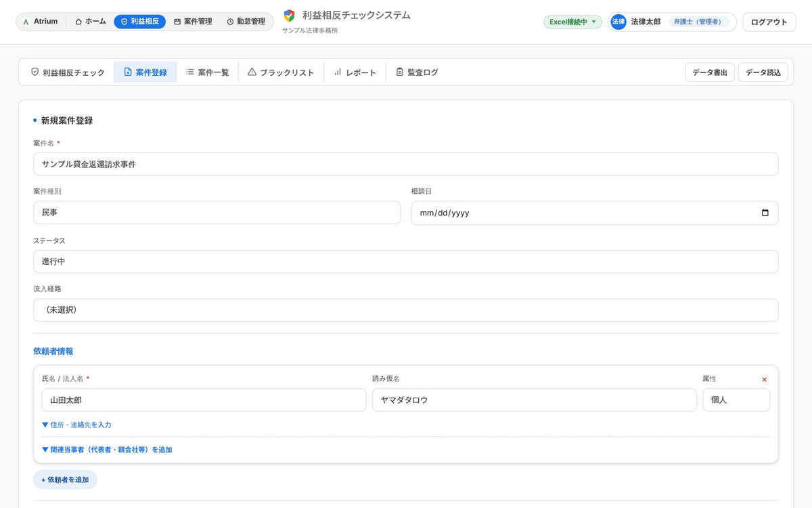The width and height of the screenshot is (812, 508).
Task: Click the 弁護士（管理者） role badge
Action: tap(699, 22)
